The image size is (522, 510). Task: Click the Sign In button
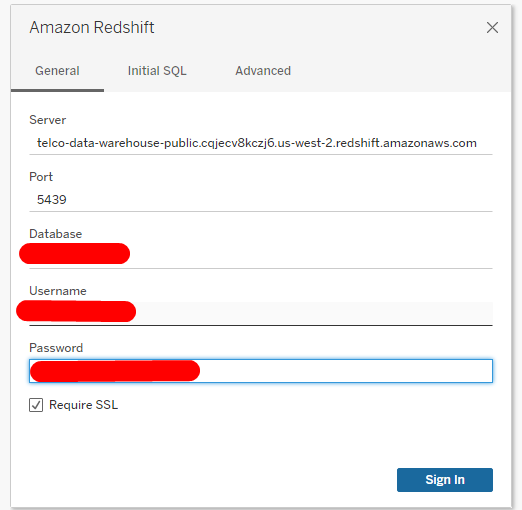(445, 480)
